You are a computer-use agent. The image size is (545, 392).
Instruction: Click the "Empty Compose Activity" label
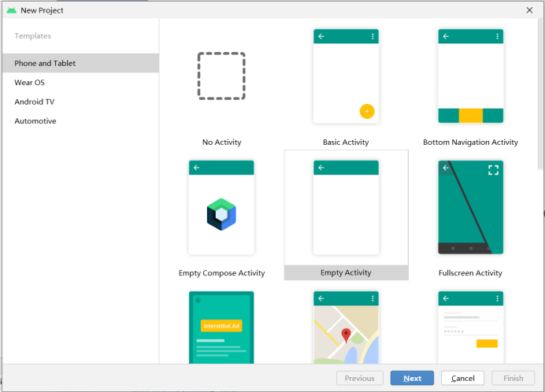[222, 273]
